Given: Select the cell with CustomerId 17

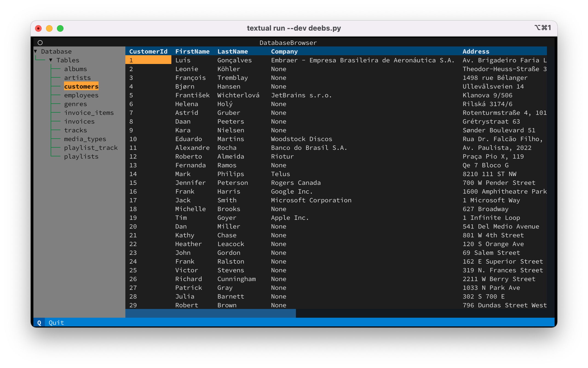Looking at the screenshot, I should [133, 200].
